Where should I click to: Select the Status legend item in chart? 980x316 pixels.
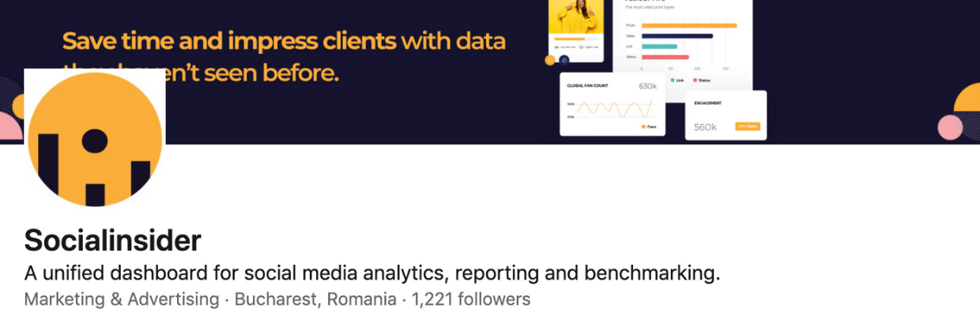[701, 80]
